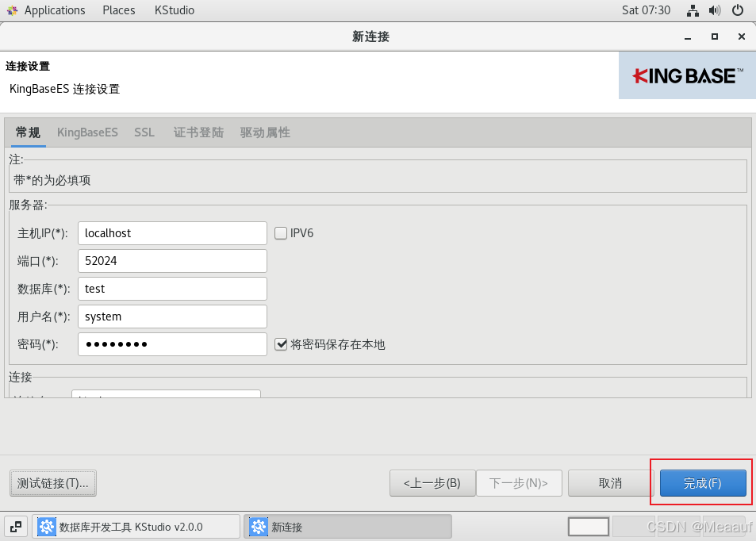Click the workspace switcher box
Image resolution: width=756 pixels, height=541 pixels.
coord(588,527)
